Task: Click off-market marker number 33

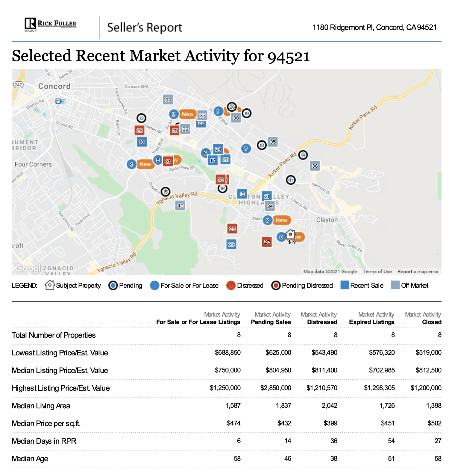Action: tap(168, 100)
